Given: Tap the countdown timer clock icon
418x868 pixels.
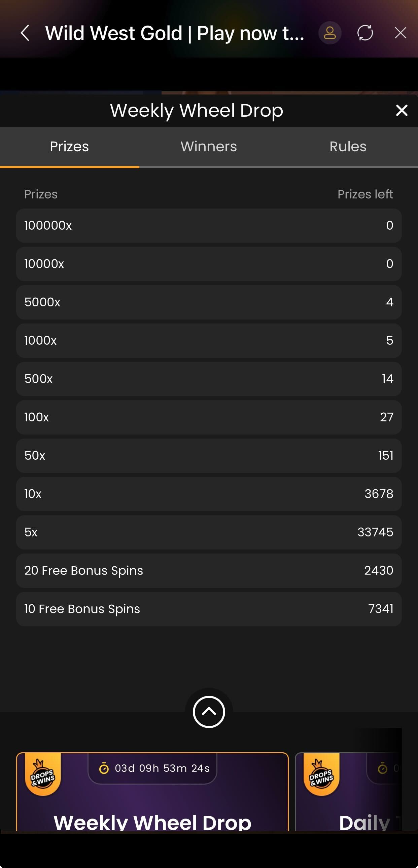Looking at the screenshot, I should 104,768.
